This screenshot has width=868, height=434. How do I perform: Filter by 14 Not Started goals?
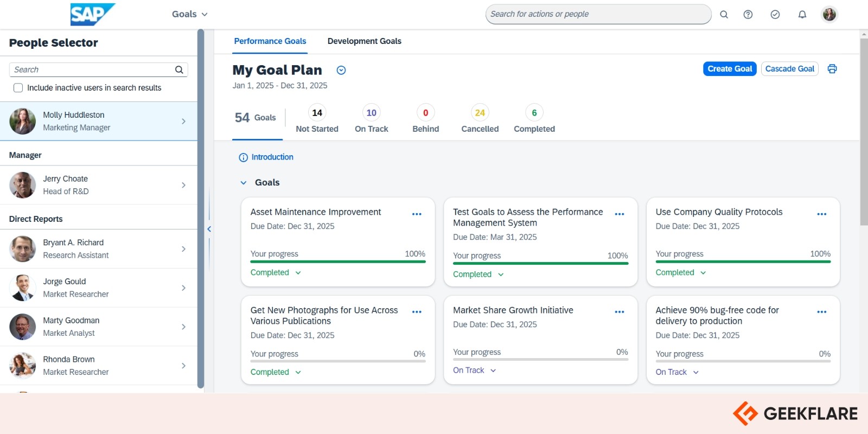(x=317, y=119)
